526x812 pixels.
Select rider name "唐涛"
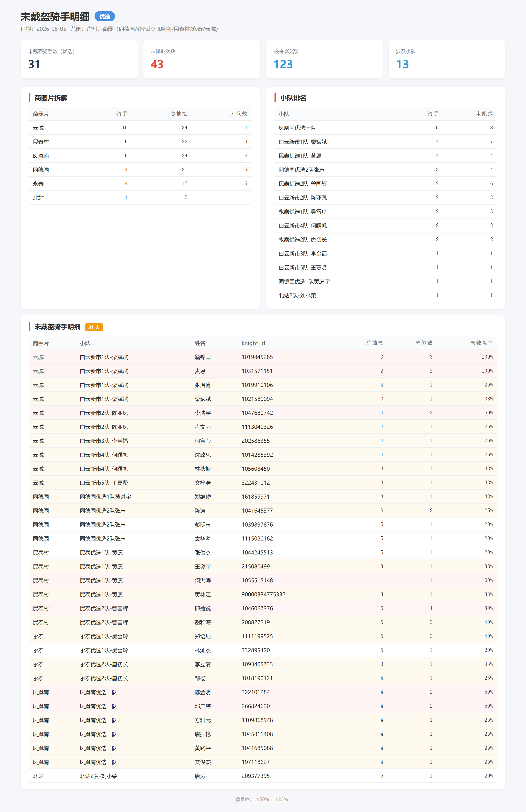[x=200, y=776]
